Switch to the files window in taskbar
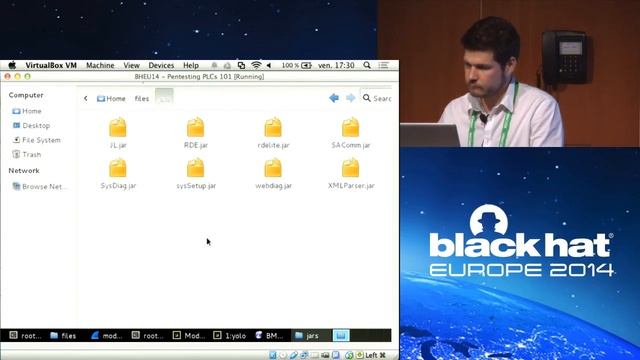The height and width of the screenshot is (360, 640). coord(63,336)
